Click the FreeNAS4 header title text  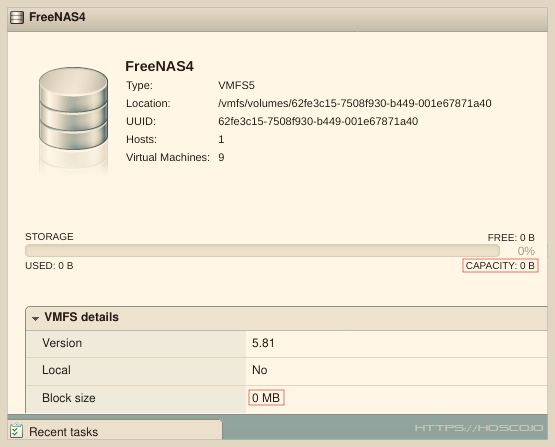57,17
